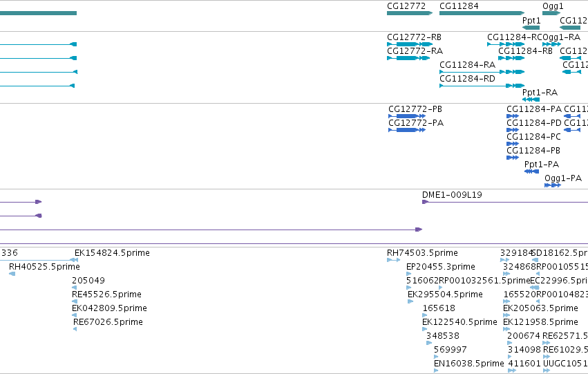Select the CG12772-PB protein glyph
This screenshot has width=588, height=374.
tap(407, 116)
